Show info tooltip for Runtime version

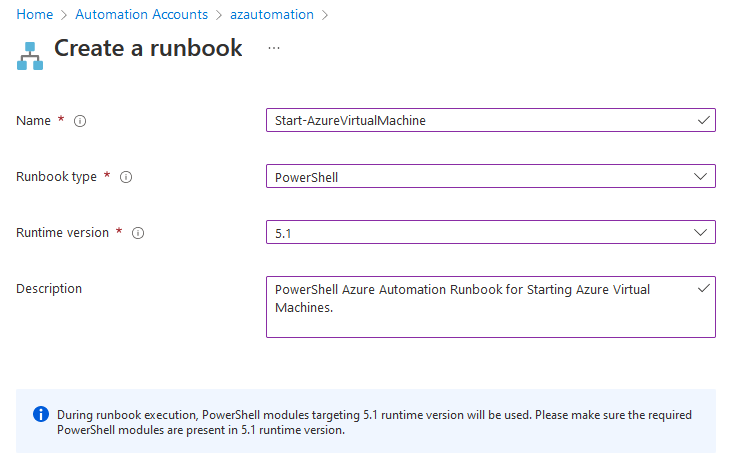[138, 233]
